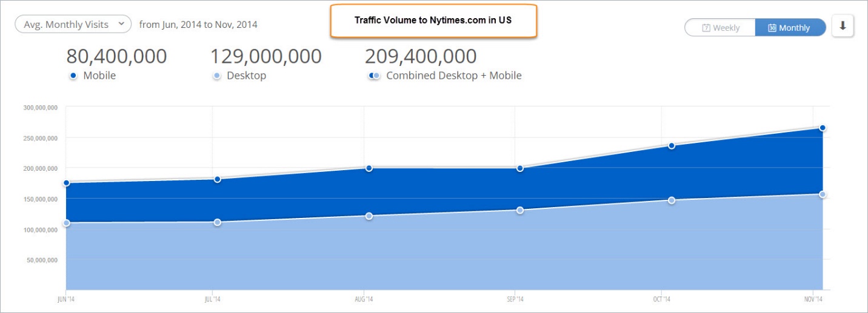This screenshot has width=868, height=313.
Task: Click the lower Desktop data point for Jul '14
Action: [x=217, y=222]
